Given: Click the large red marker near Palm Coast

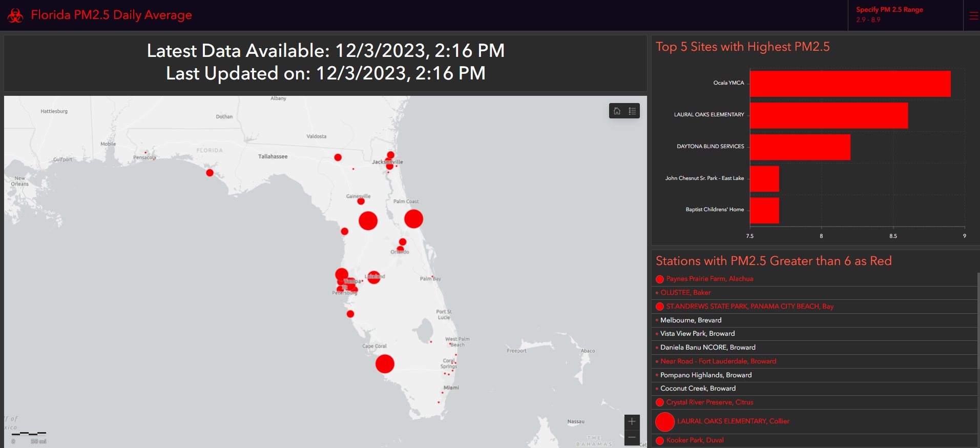Looking at the screenshot, I should 413,219.
